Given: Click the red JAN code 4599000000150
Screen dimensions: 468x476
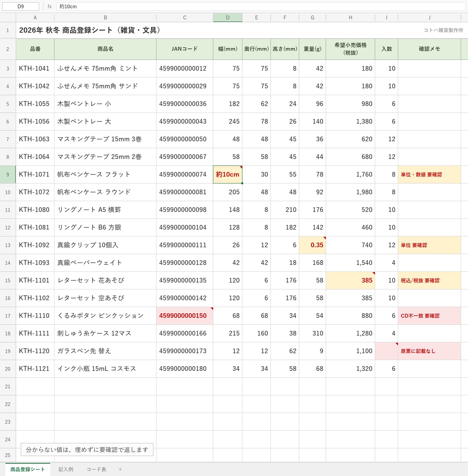Looking at the screenshot, I should pyautogui.click(x=185, y=316).
